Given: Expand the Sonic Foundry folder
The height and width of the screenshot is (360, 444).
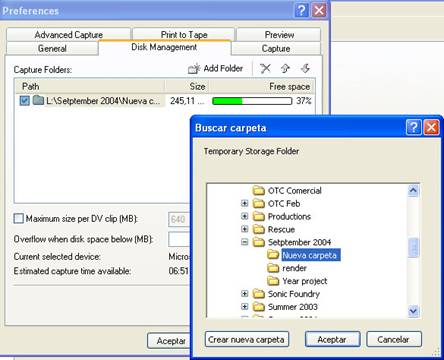Looking at the screenshot, I should point(245,294).
